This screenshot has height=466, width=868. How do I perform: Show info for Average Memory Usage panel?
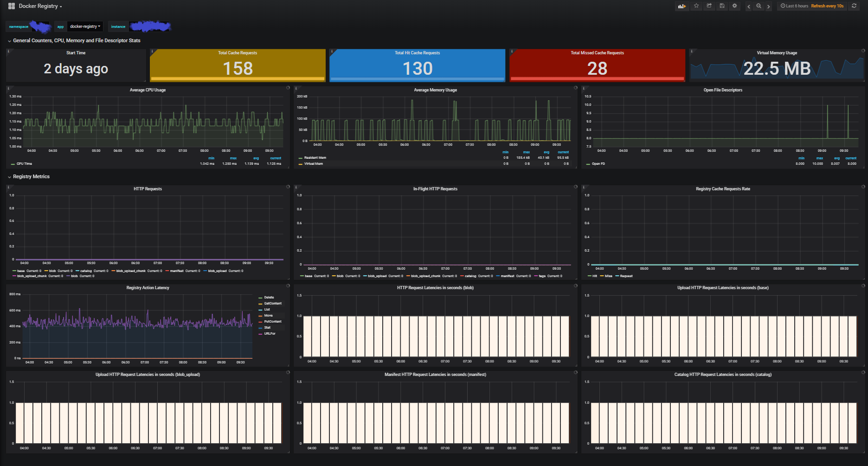pos(296,88)
